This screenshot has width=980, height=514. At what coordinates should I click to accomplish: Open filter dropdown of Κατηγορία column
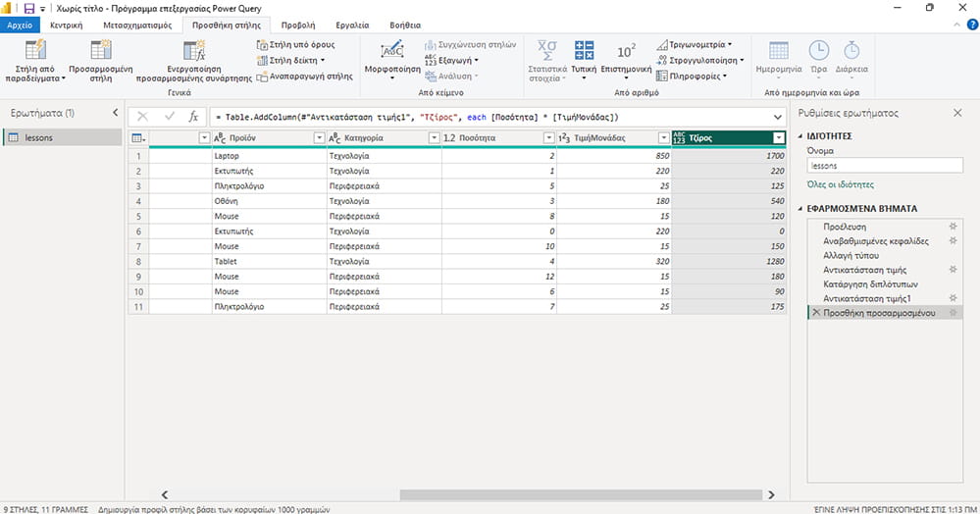[434, 138]
